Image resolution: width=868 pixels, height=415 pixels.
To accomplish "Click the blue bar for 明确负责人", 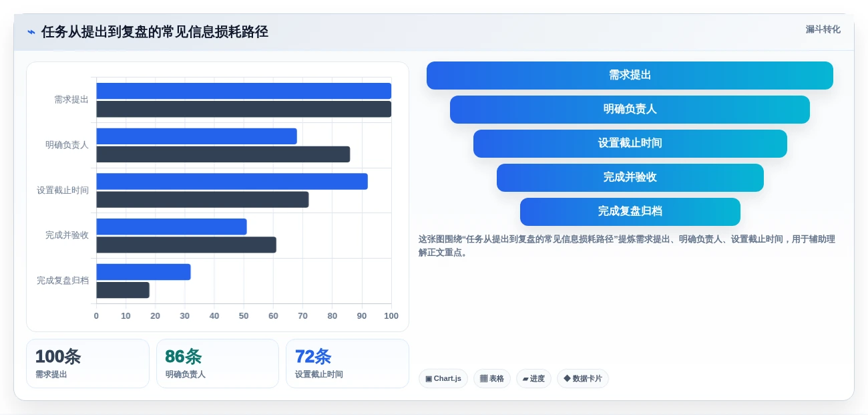I will [x=196, y=136].
